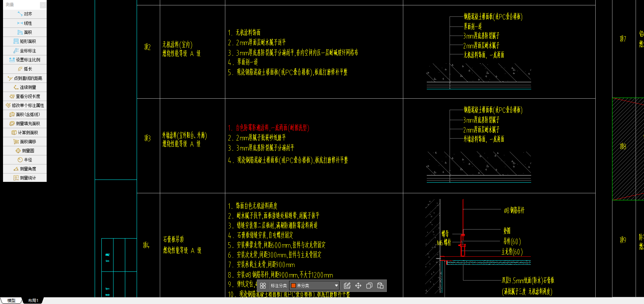Open the 标注分类 未分类 dropdown
Image resolution: width=644 pixels, height=304 pixels.
click(x=314, y=286)
